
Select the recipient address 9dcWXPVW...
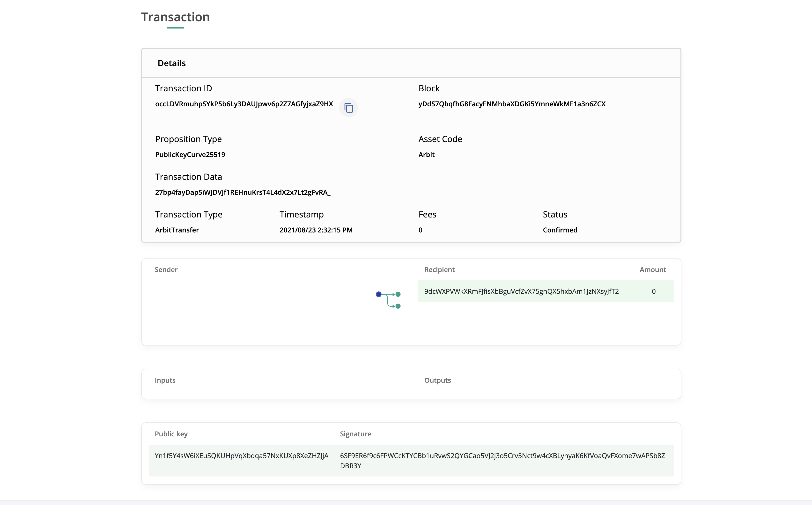pos(521,291)
